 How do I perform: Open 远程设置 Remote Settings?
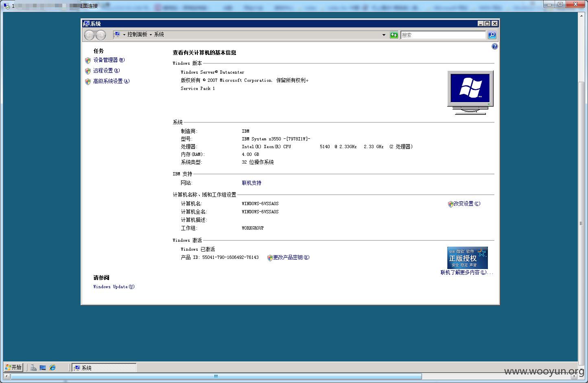coord(106,71)
